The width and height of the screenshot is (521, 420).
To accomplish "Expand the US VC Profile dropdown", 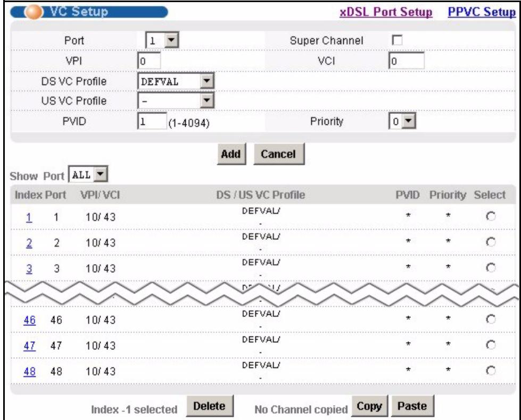I will coord(176,100).
